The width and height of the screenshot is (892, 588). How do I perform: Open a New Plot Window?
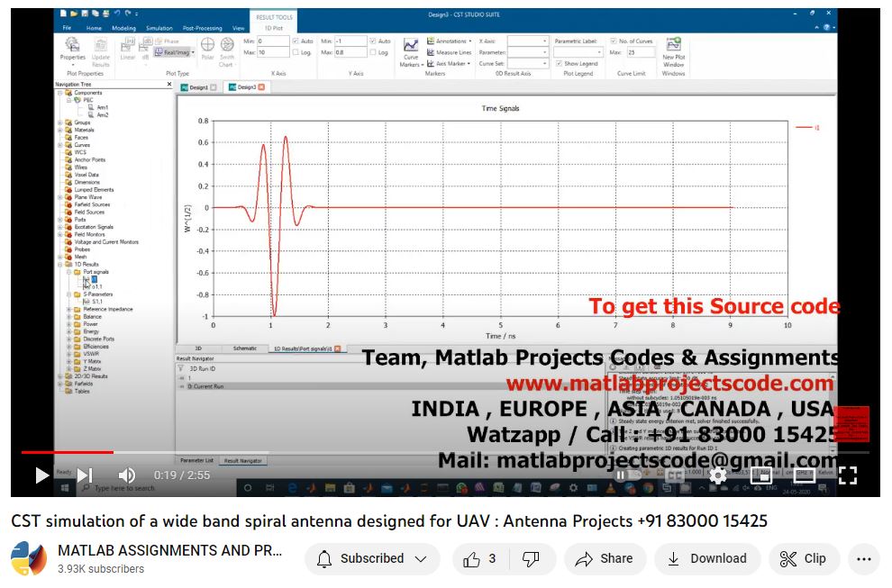(x=673, y=52)
